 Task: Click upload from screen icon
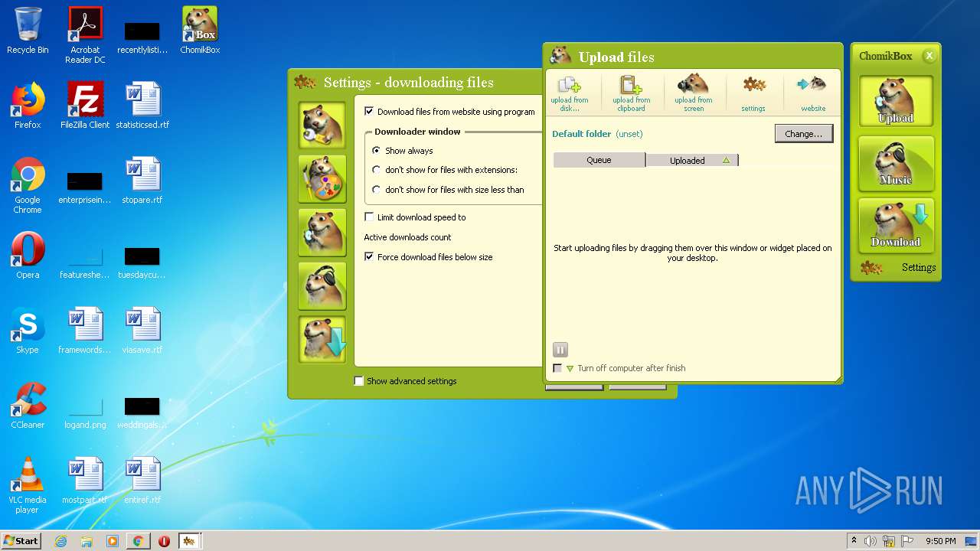point(694,93)
